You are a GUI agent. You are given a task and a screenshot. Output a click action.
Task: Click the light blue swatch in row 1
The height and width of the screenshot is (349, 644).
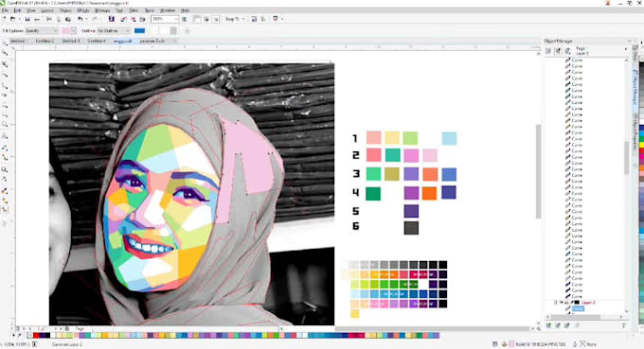[x=449, y=138]
